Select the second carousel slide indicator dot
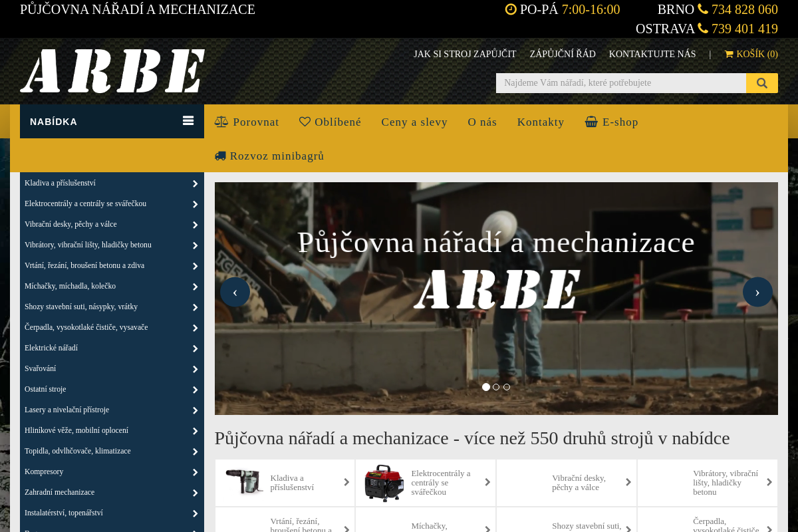798x532 pixels. (x=496, y=386)
